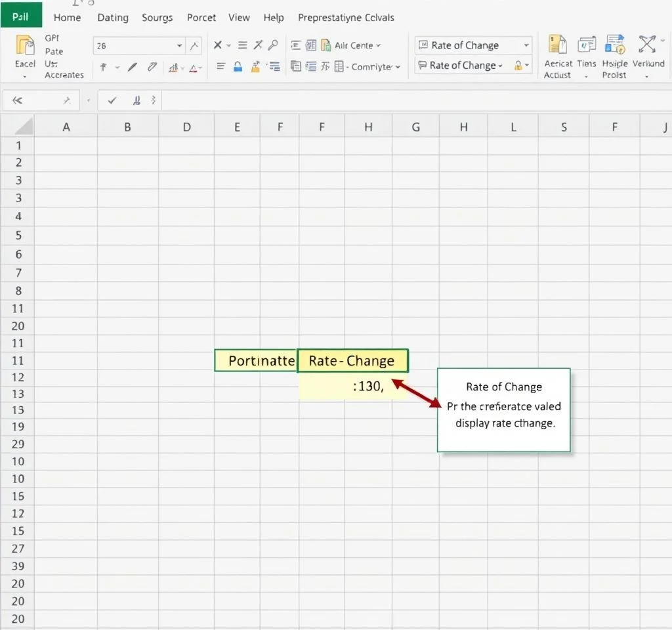
Task: Switch to the Porcet tab
Action: (201, 18)
